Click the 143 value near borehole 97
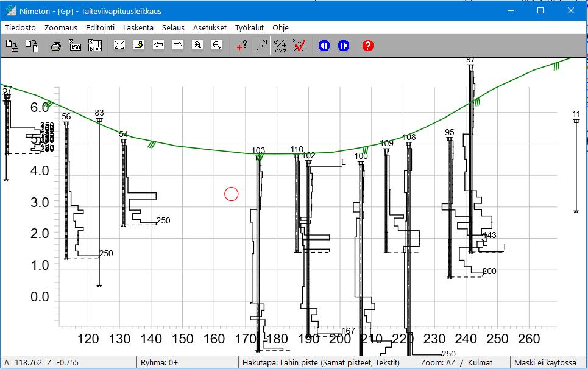Screen dimensions: 588x369 coord(490,235)
